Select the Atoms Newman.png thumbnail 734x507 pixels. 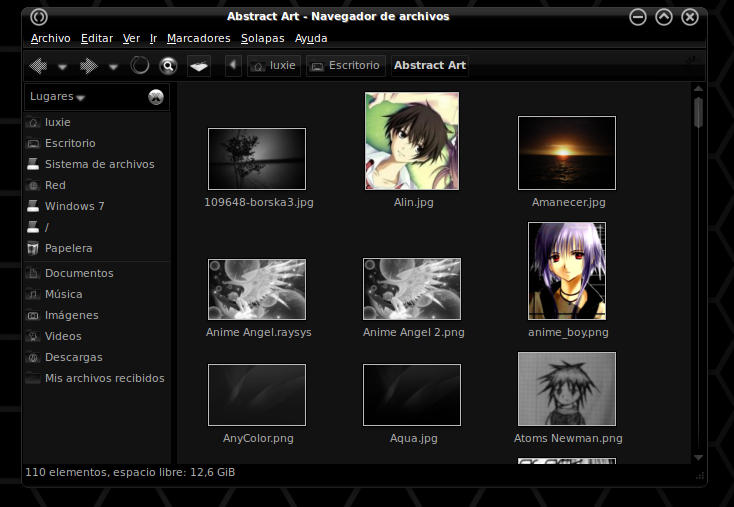(x=567, y=389)
